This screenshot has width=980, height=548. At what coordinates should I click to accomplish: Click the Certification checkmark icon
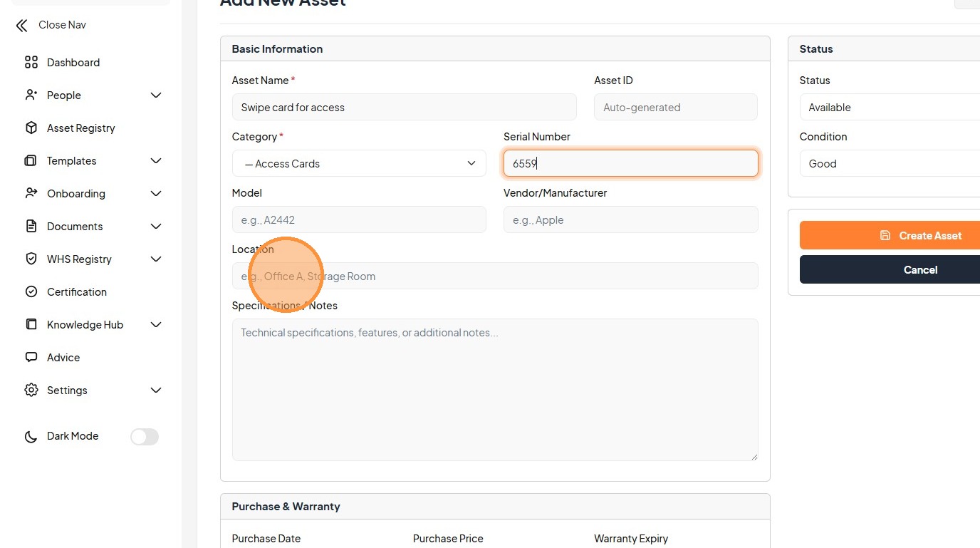pos(31,292)
